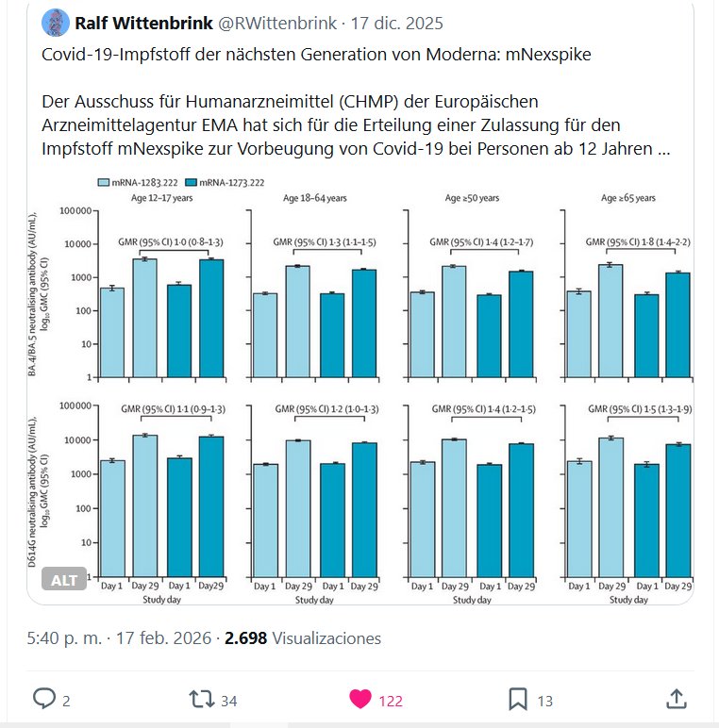The image size is (719, 728).
Task: Toggle the bookmark icon
Action: (518, 699)
